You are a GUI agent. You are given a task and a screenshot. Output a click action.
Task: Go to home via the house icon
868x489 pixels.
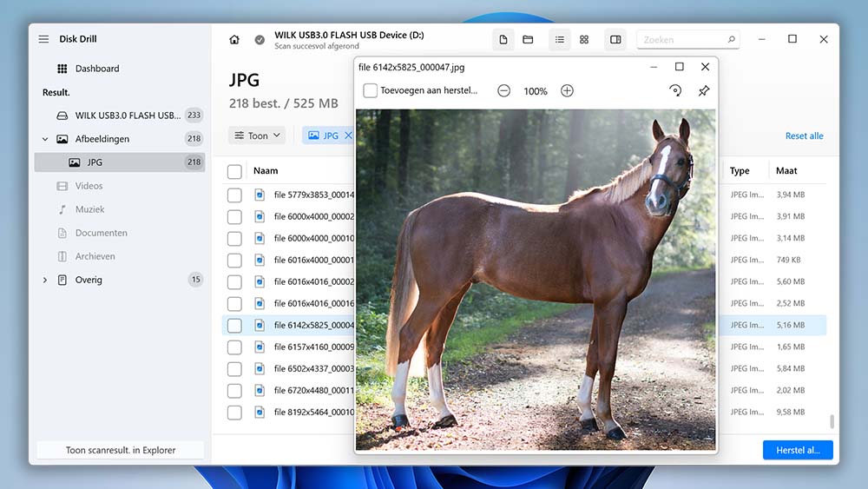coord(234,40)
